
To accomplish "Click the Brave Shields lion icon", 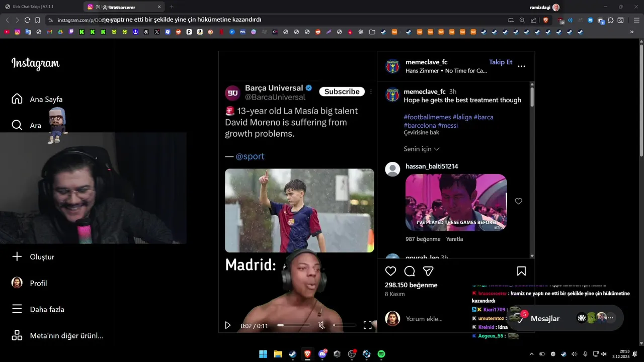I will click(x=546, y=20).
